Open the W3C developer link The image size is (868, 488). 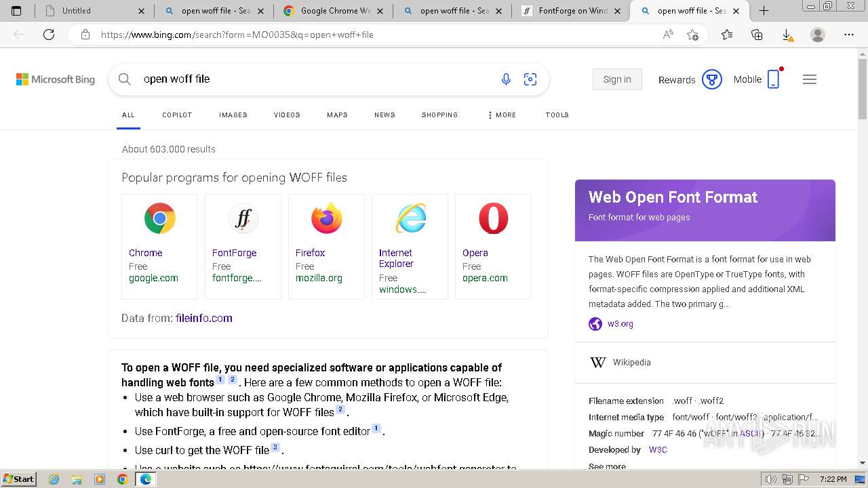[x=658, y=449]
